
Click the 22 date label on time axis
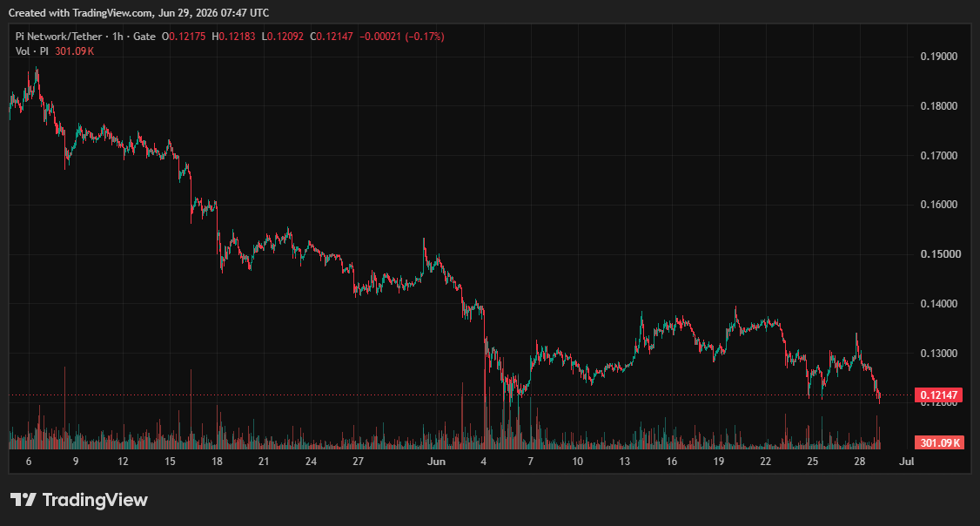[x=766, y=461]
